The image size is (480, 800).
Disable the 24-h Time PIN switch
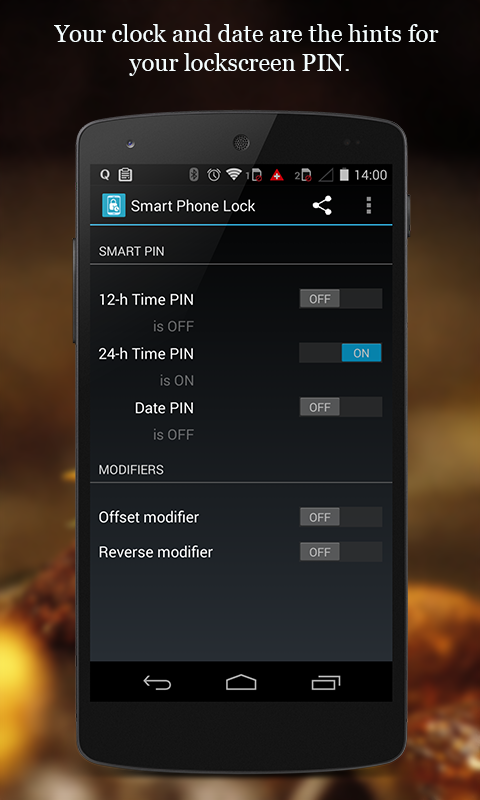[x=340, y=353]
